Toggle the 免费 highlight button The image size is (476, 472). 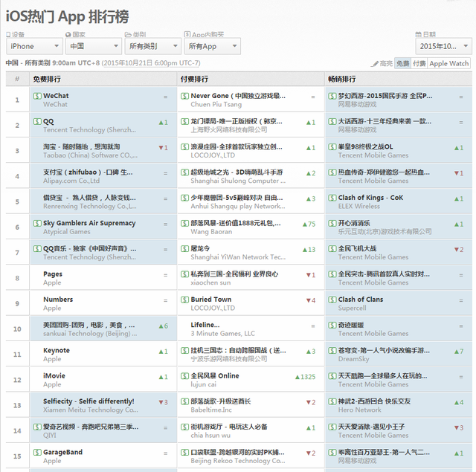[402, 63]
